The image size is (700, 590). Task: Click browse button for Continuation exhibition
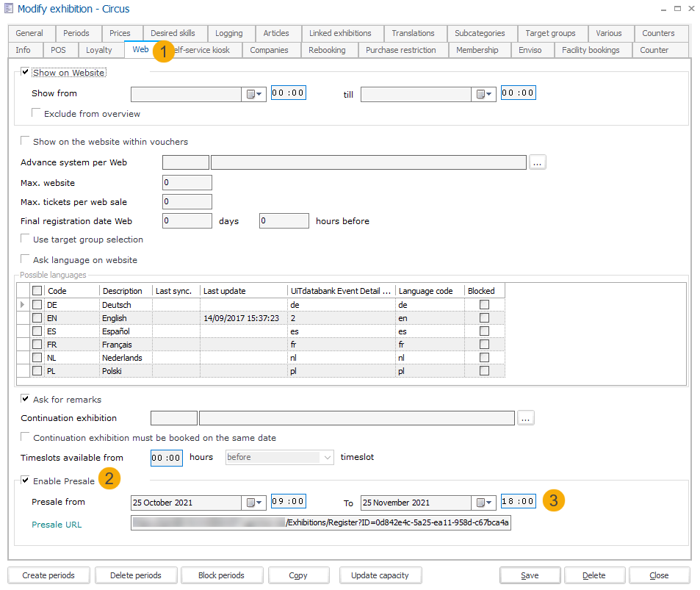tap(524, 418)
